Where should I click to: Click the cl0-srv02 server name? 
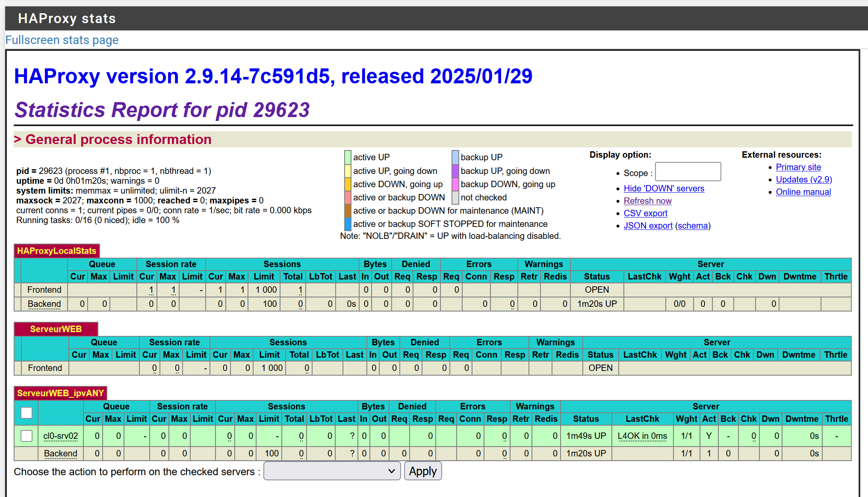61,436
